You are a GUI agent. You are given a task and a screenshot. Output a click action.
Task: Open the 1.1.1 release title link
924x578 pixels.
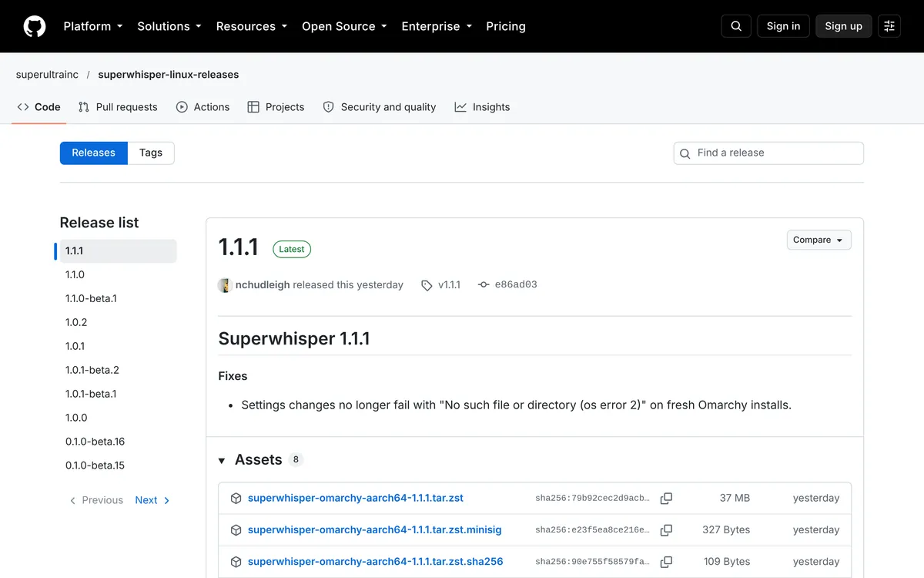[x=239, y=247]
